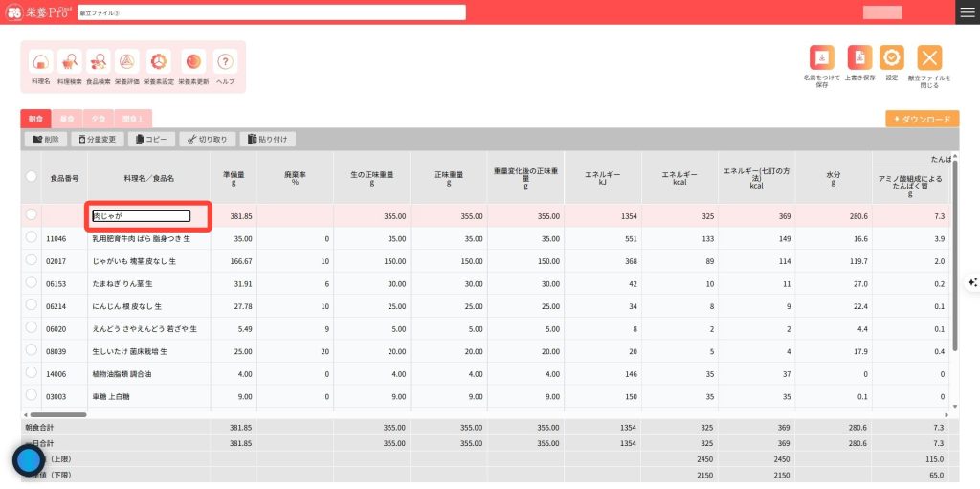980x489 pixels.
Task: Open 栄養評価 nutrition evaluation
Action: (x=127, y=63)
